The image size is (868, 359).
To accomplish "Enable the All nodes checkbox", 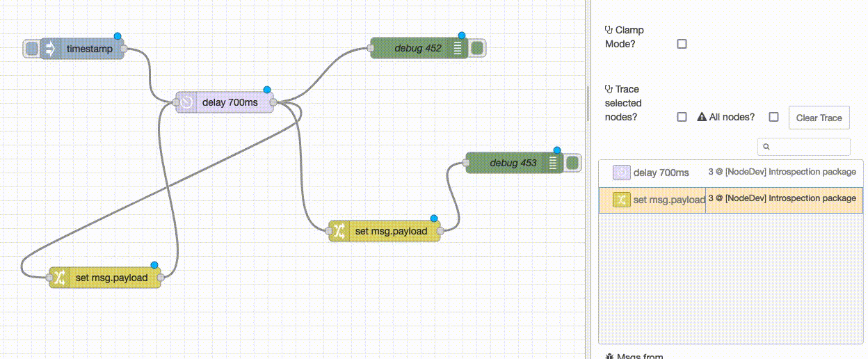I will (773, 117).
